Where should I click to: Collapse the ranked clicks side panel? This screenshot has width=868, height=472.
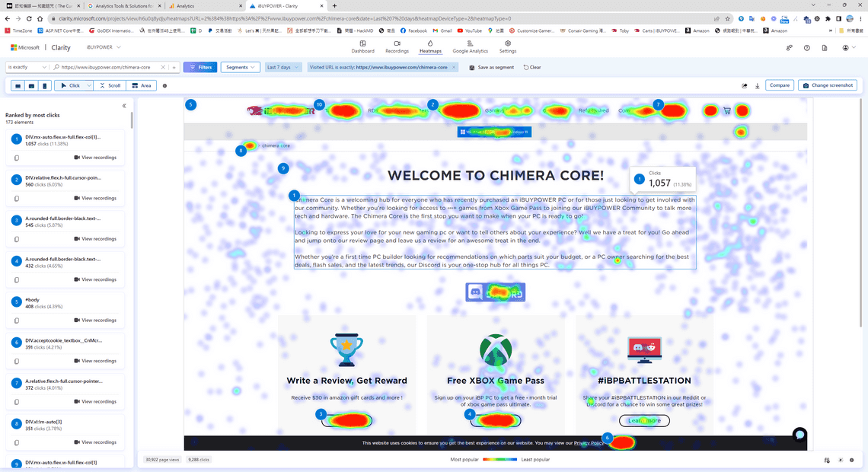click(124, 106)
